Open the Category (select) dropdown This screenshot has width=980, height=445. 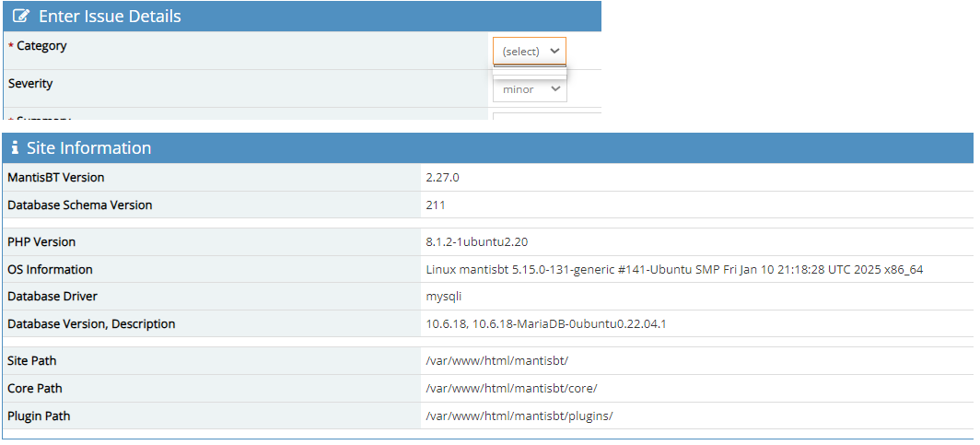(530, 52)
